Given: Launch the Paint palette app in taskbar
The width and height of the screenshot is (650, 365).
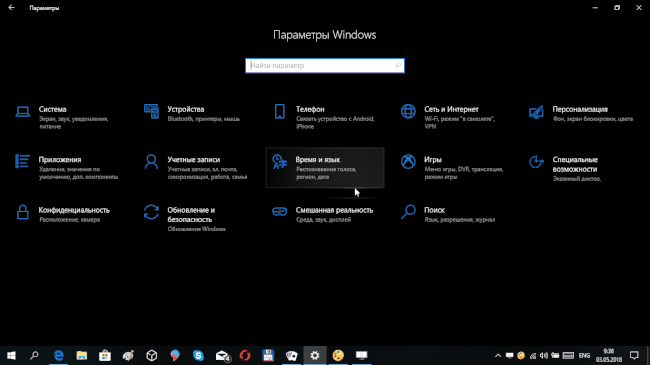Looking at the screenshot, I should 128,355.
